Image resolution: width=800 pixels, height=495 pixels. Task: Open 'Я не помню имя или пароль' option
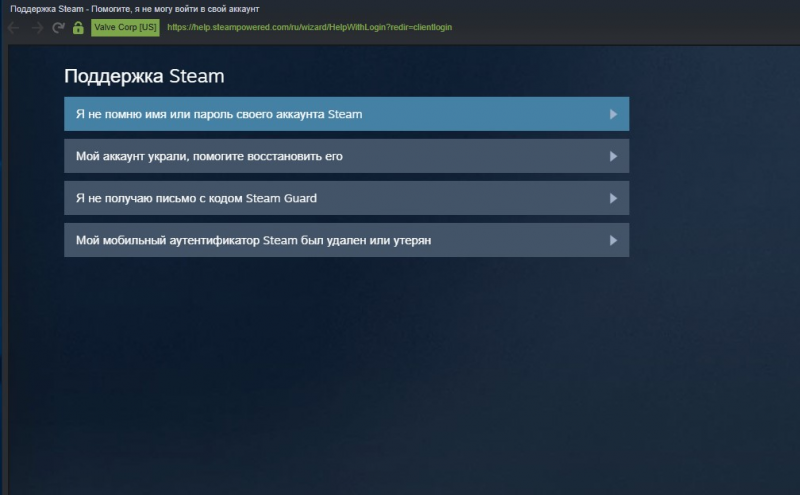pos(346,114)
